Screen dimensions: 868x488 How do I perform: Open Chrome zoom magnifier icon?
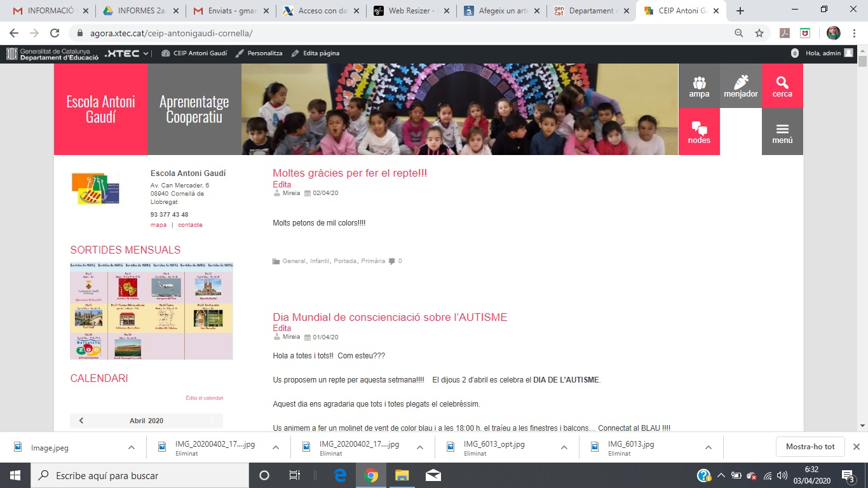[739, 33]
